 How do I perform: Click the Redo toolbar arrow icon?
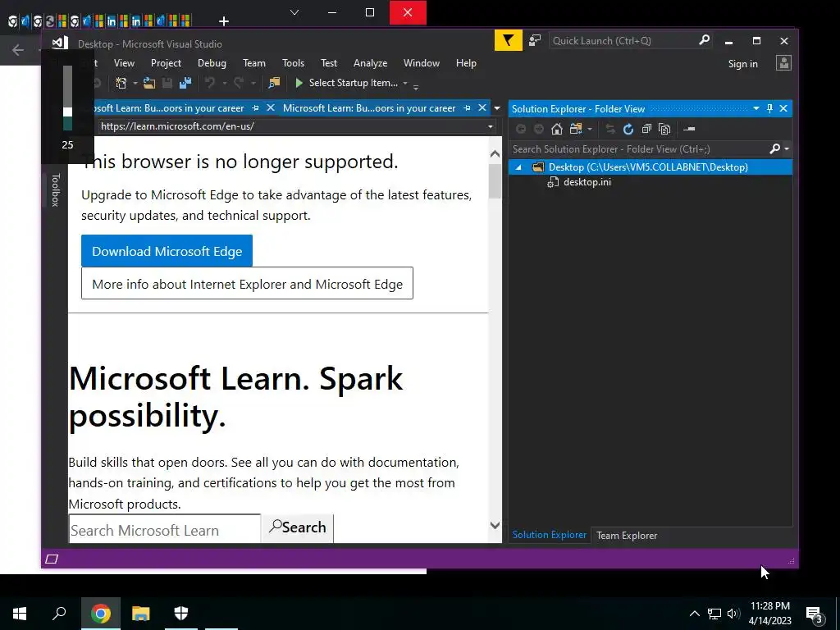239,83
